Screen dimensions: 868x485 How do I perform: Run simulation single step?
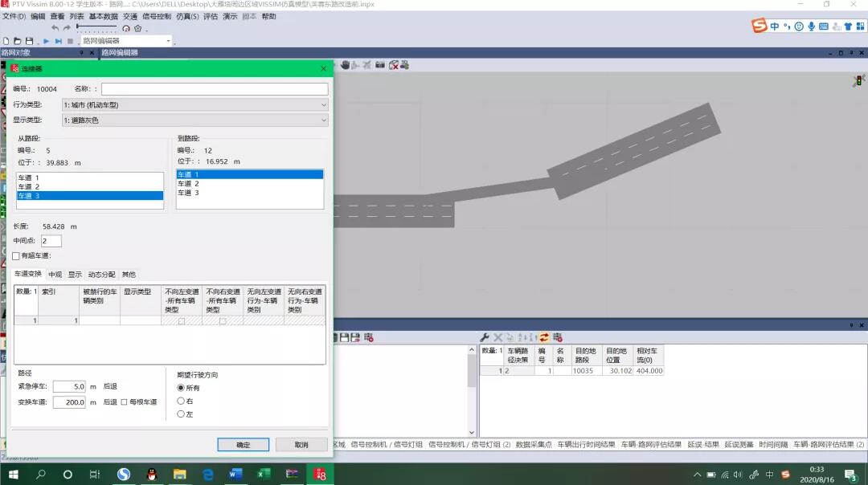58,41
